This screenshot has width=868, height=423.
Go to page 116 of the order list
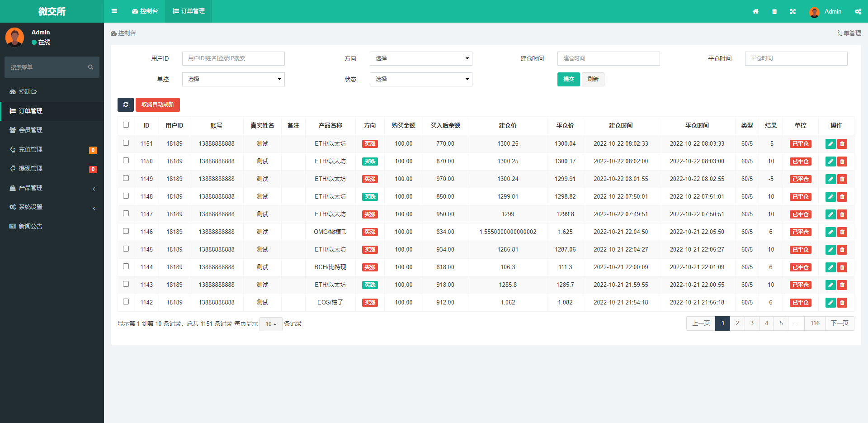point(815,323)
